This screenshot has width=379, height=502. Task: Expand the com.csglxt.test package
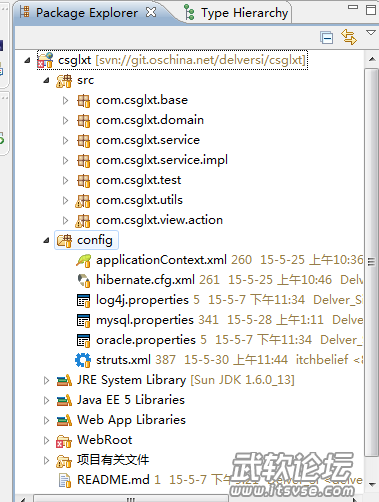[65, 180]
